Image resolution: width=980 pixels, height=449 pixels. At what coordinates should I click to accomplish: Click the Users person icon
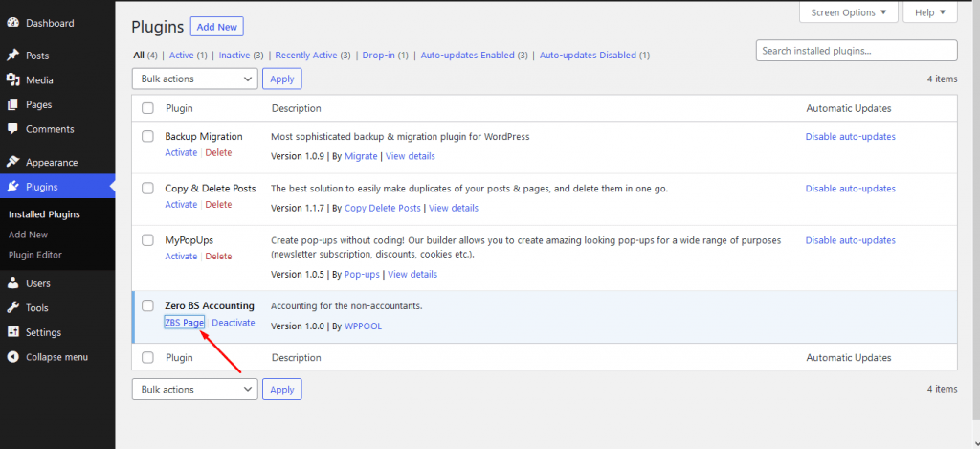click(13, 283)
